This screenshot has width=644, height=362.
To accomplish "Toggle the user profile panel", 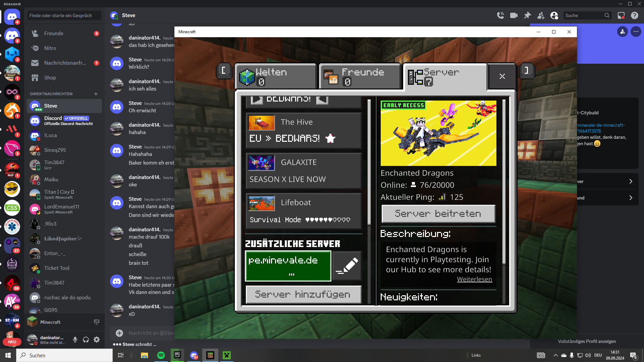I will 554,15.
